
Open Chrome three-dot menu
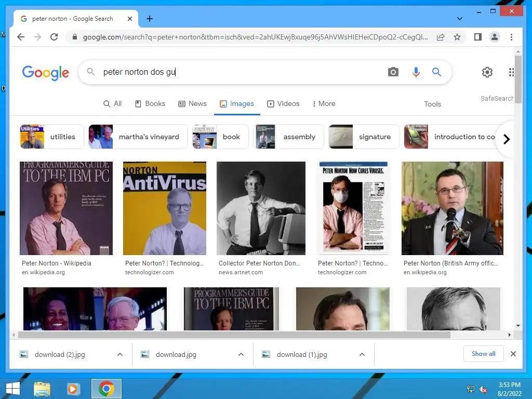coord(511,37)
